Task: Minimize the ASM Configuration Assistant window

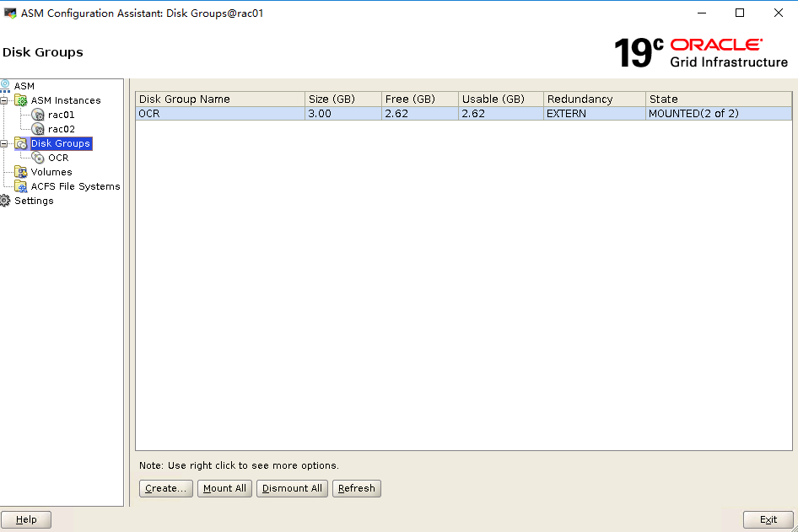Action: pyautogui.click(x=702, y=13)
